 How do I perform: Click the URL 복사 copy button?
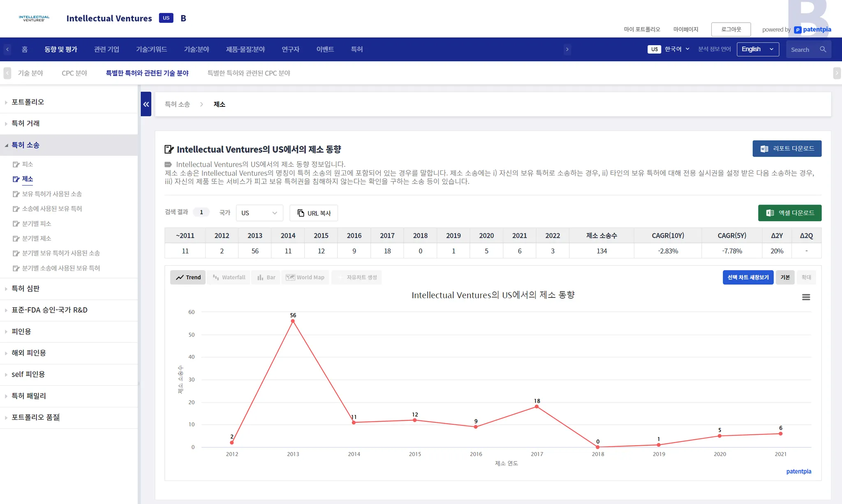(314, 213)
